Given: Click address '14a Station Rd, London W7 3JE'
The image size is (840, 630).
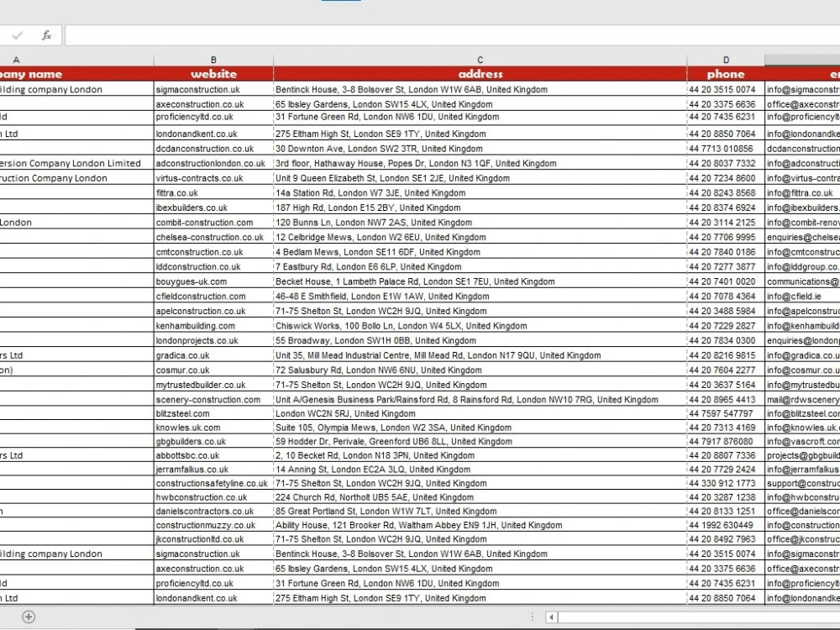Looking at the screenshot, I should (338, 193).
